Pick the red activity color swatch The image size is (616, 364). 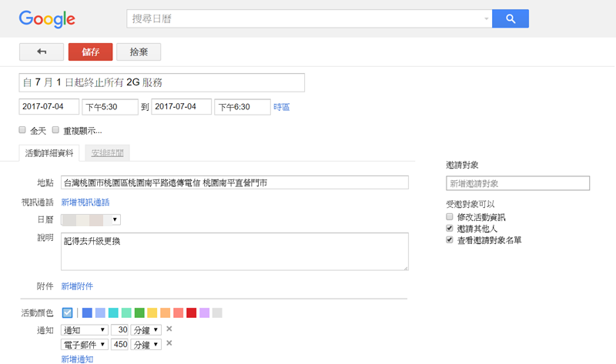[192, 312]
